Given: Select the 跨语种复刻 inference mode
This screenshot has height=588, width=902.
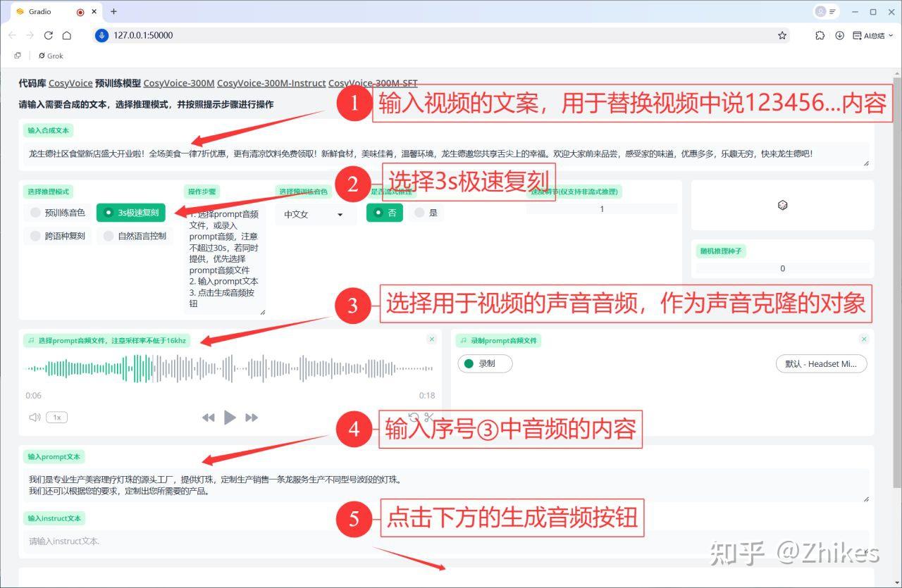Looking at the screenshot, I should coord(58,237).
